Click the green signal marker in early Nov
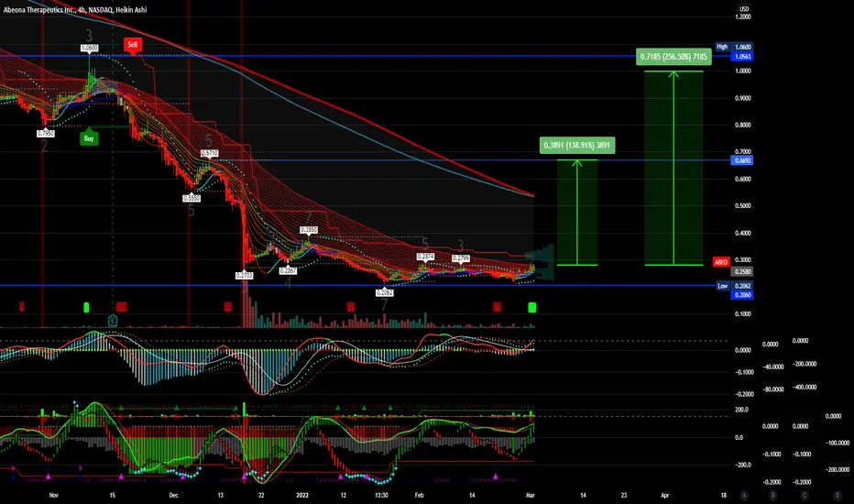The width and height of the screenshot is (854, 504). click(x=86, y=307)
